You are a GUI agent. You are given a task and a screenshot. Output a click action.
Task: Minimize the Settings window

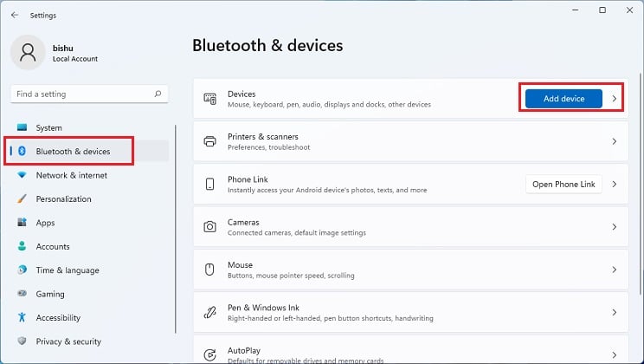[575, 10]
